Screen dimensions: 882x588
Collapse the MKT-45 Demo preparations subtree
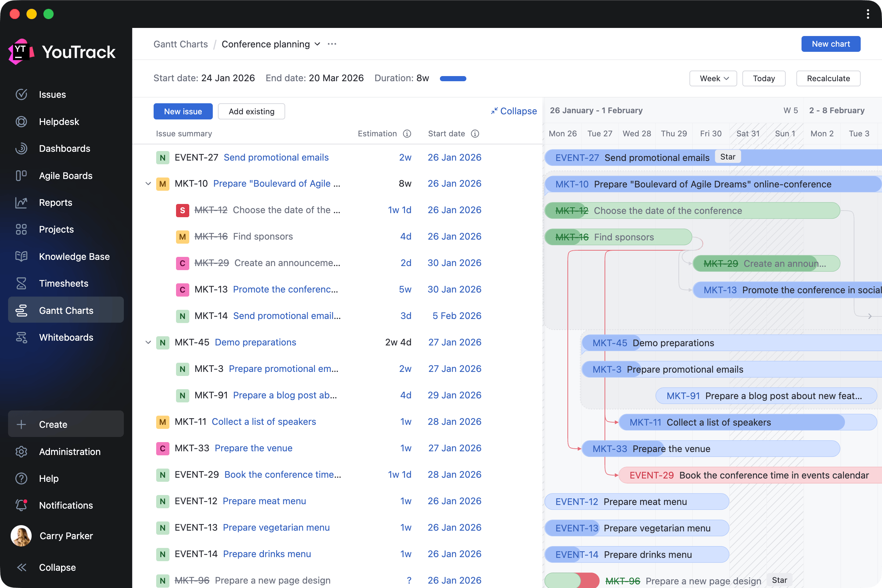tap(148, 343)
